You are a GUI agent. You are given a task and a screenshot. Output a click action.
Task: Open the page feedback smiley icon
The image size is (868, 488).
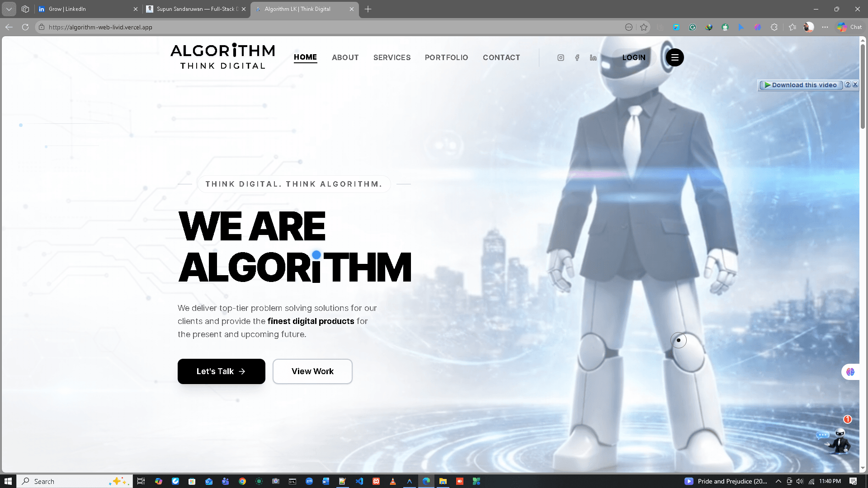pyautogui.click(x=629, y=27)
